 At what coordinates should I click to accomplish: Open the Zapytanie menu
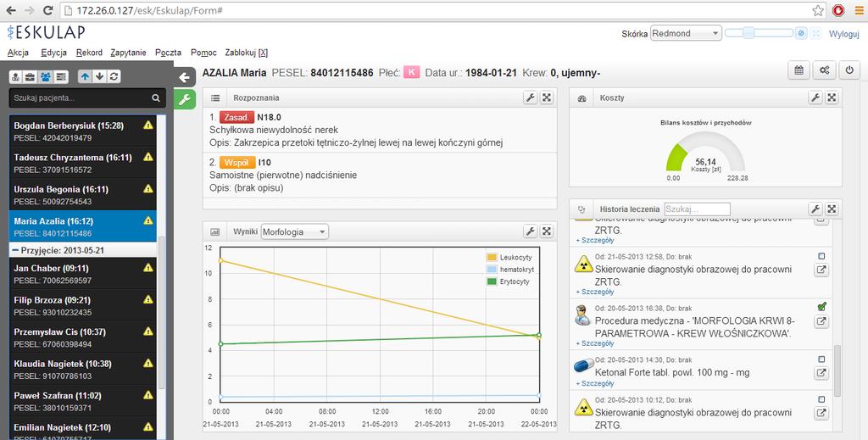(x=129, y=53)
